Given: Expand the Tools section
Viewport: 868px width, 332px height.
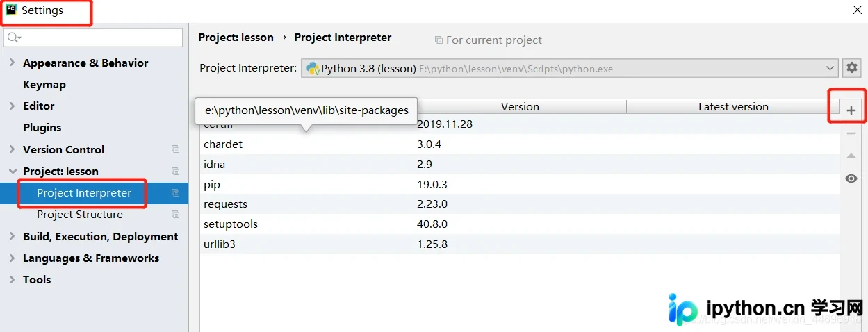Looking at the screenshot, I should (x=12, y=279).
